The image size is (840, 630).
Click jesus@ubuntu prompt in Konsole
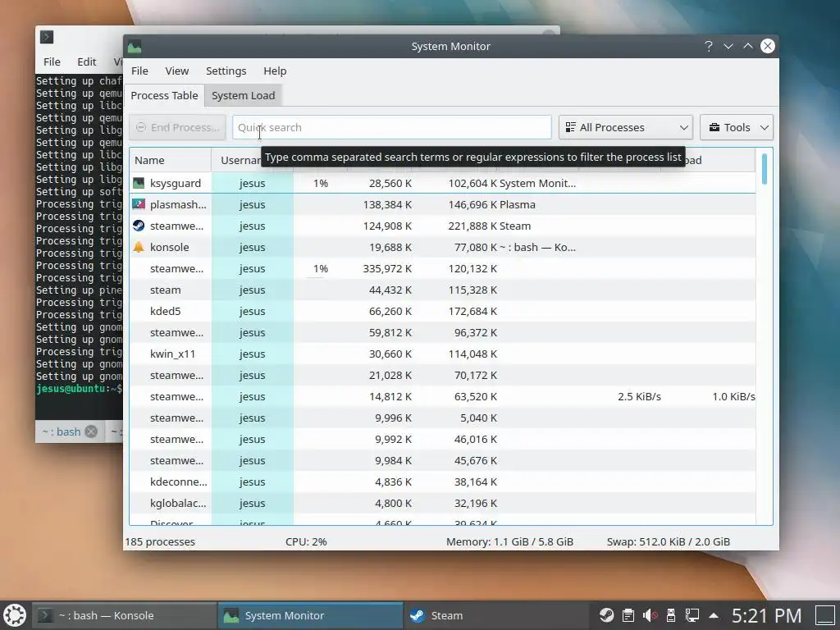(80, 389)
